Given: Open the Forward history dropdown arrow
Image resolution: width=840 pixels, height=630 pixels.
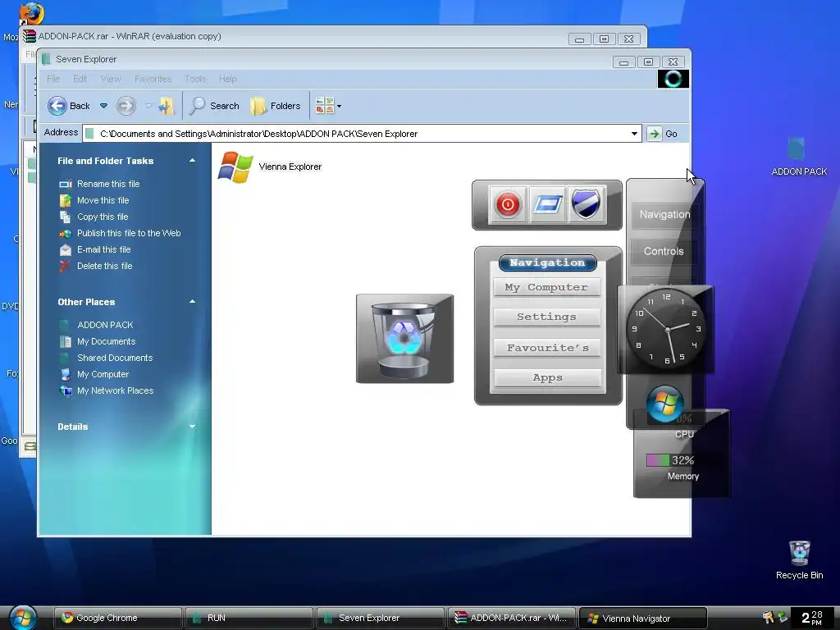Looking at the screenshot, I should [148, 106].
